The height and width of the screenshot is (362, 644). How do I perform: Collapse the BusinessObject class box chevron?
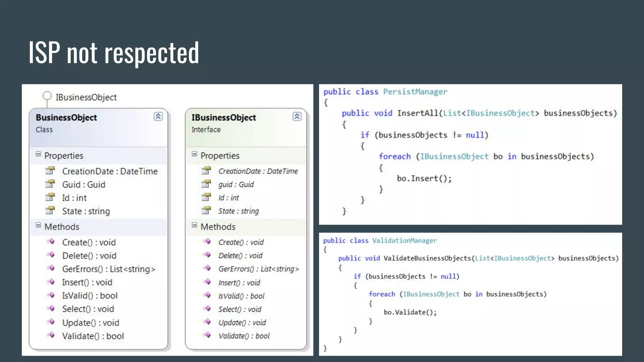point(158,117)
